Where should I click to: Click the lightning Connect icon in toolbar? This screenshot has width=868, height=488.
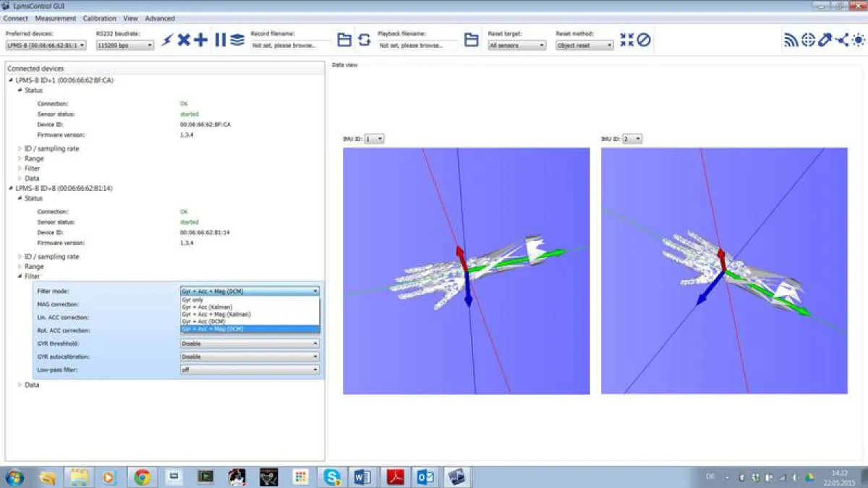tap(169, 40)
